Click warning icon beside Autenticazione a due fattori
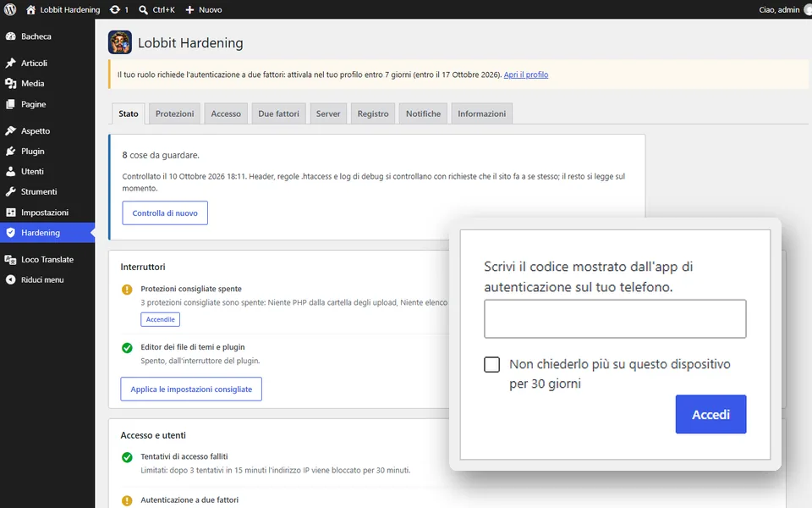This screenshot has height=508, width=812. (x=127, y=500)
